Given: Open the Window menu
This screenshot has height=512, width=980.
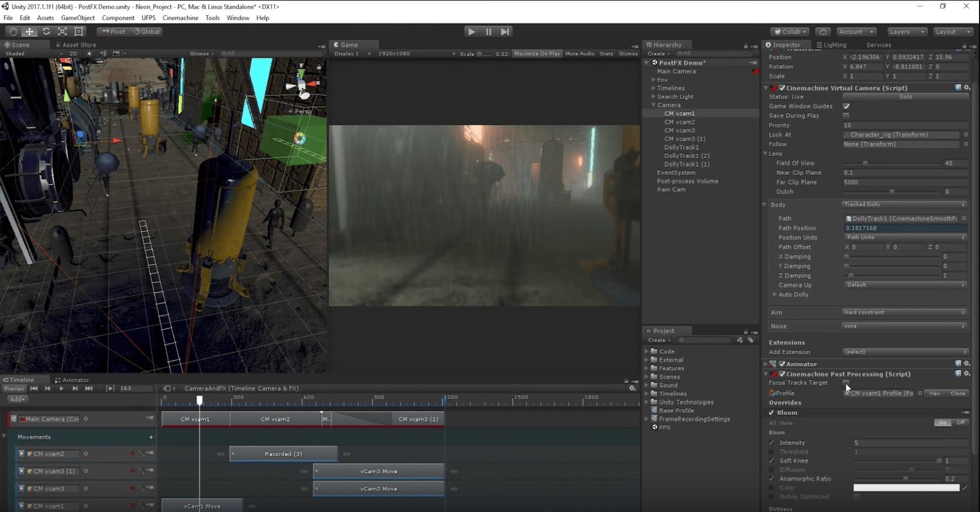Looking at the screenshot, I should pos(238,18).
